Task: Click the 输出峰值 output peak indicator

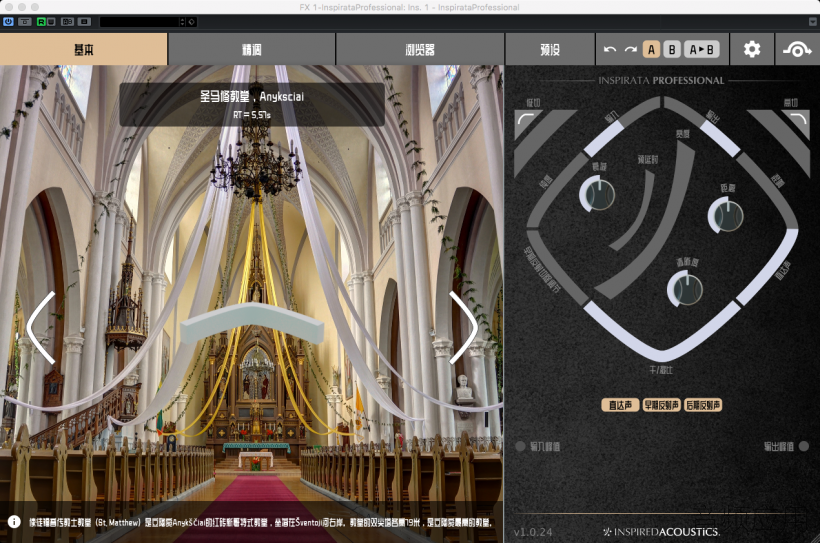Action: 804,446
